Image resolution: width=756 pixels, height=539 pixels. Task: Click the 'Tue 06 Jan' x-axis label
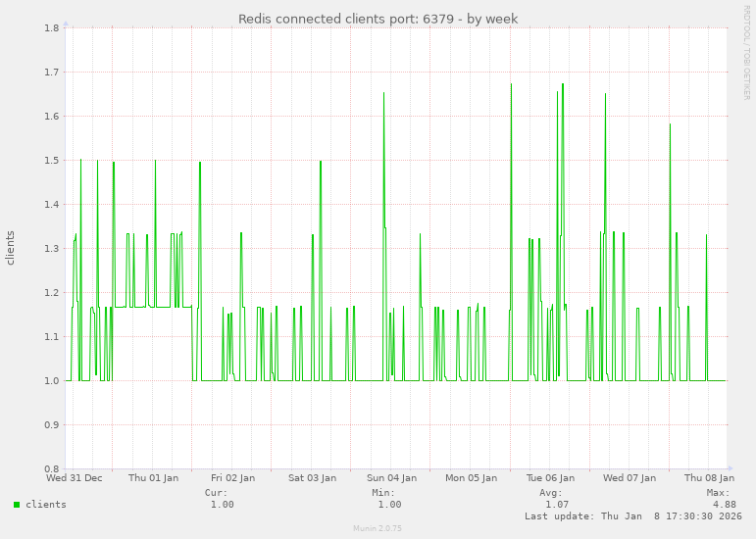pos(550,478)
